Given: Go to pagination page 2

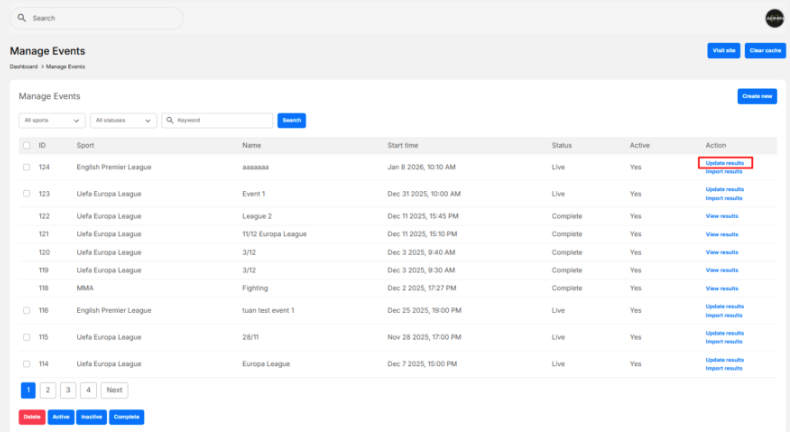Looking at the screenshot, I should (x=47, y=390).
